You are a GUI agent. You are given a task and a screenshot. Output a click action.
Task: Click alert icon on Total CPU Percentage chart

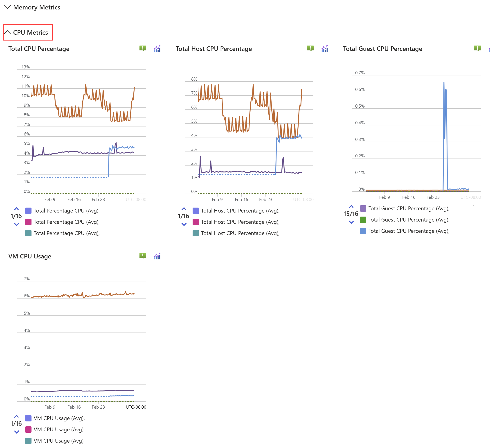coord(143,48)
